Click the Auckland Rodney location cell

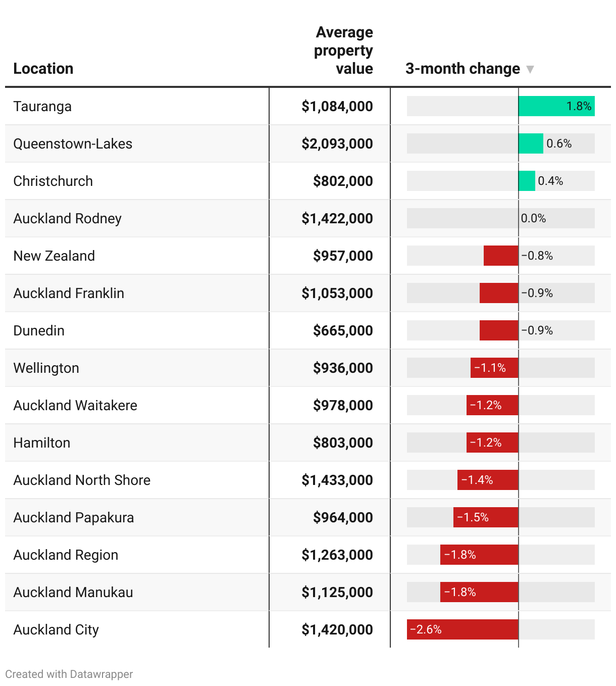(67, 219)
